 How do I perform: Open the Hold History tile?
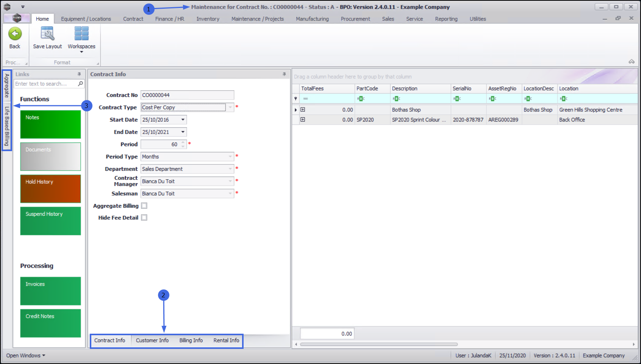[50, 189]
